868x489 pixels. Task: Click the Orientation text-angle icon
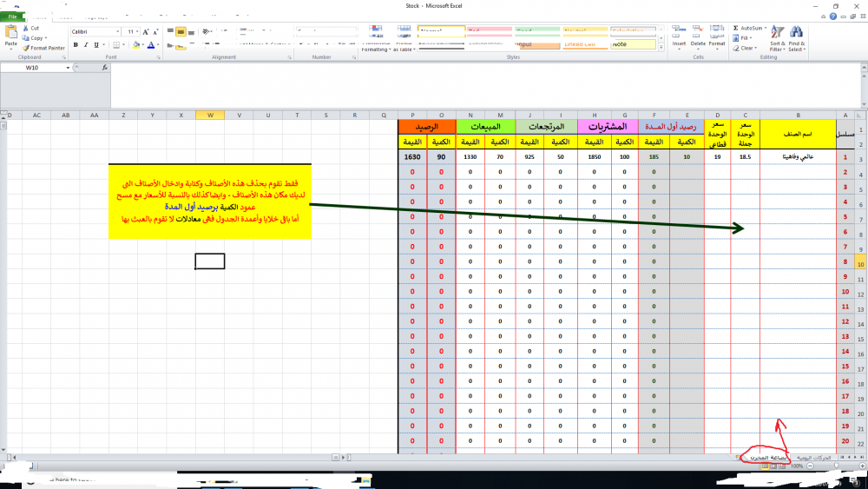tap(207, 32)
